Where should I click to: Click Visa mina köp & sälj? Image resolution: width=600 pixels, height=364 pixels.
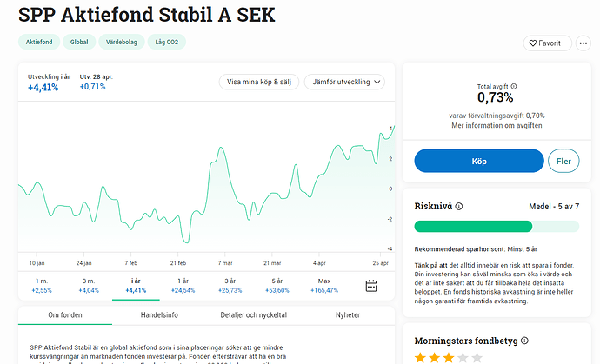pyautogui.click(x=258, y=82)
